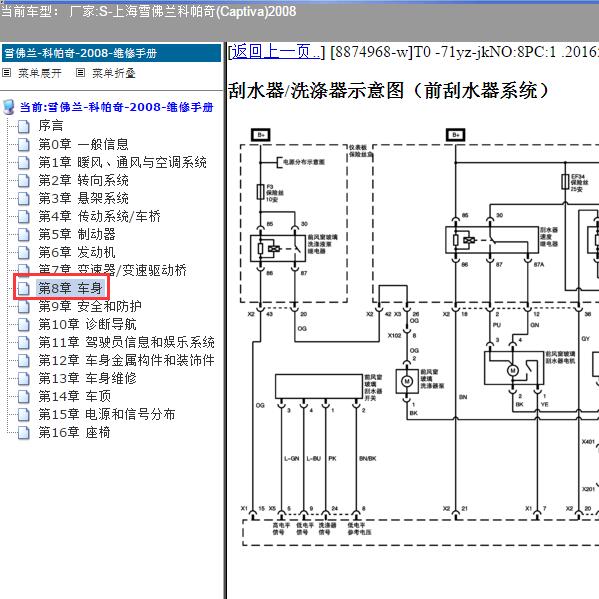Open 第10章 诊断导航
599x599 pixels.
click(87, 324)
